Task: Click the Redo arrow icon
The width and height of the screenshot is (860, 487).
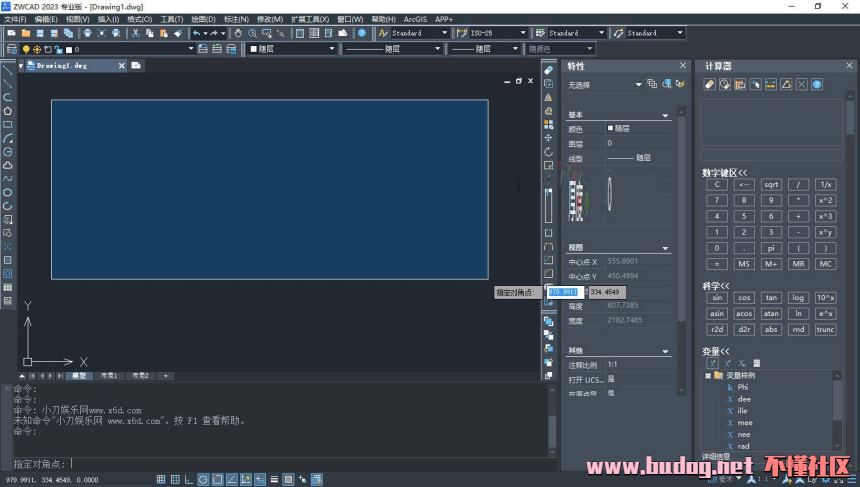Action: (x=214, y=33)
